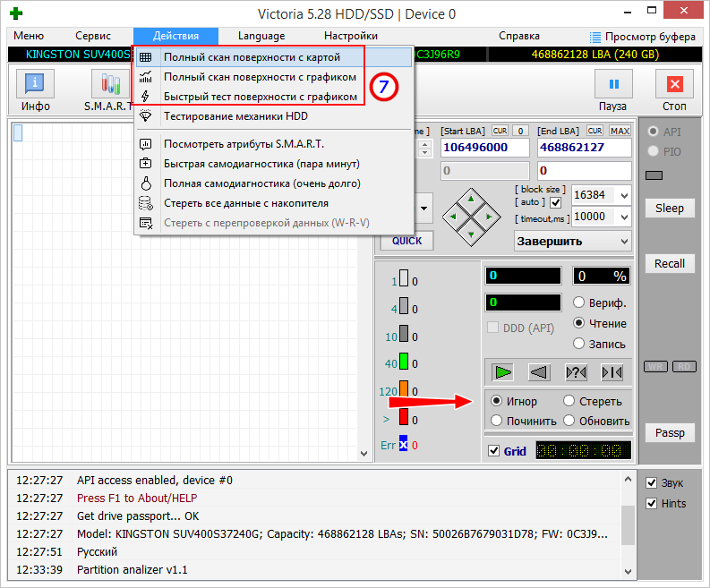Screen dimensions: 710x588
Task: Click the Passp button
Action: pos(669,433)
